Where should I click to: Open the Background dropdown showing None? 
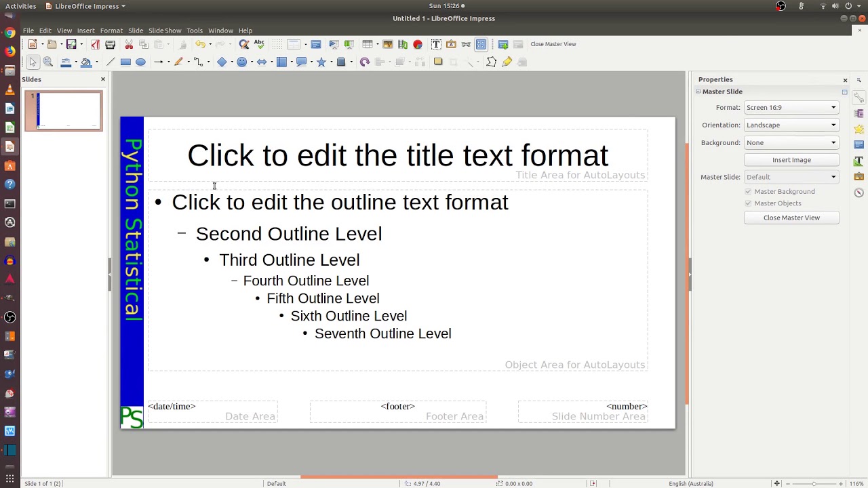click(791, 142)
